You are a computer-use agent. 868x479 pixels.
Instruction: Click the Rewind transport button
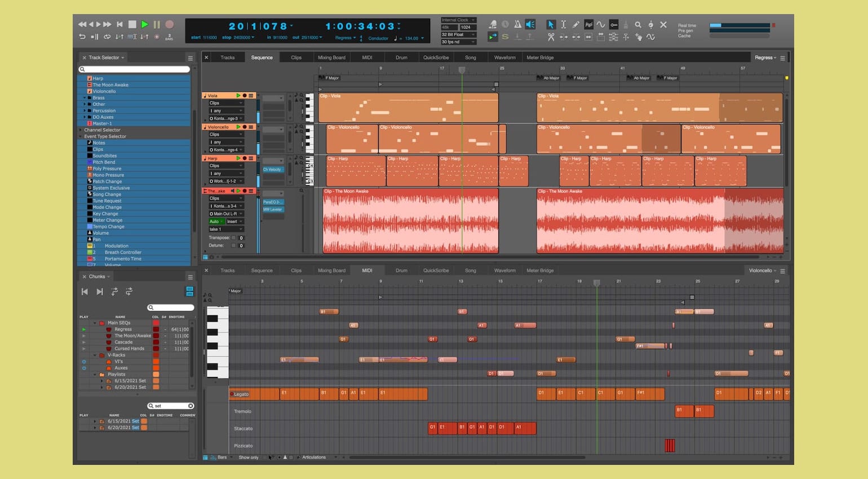pyautogui.click(x=82, y=24)
